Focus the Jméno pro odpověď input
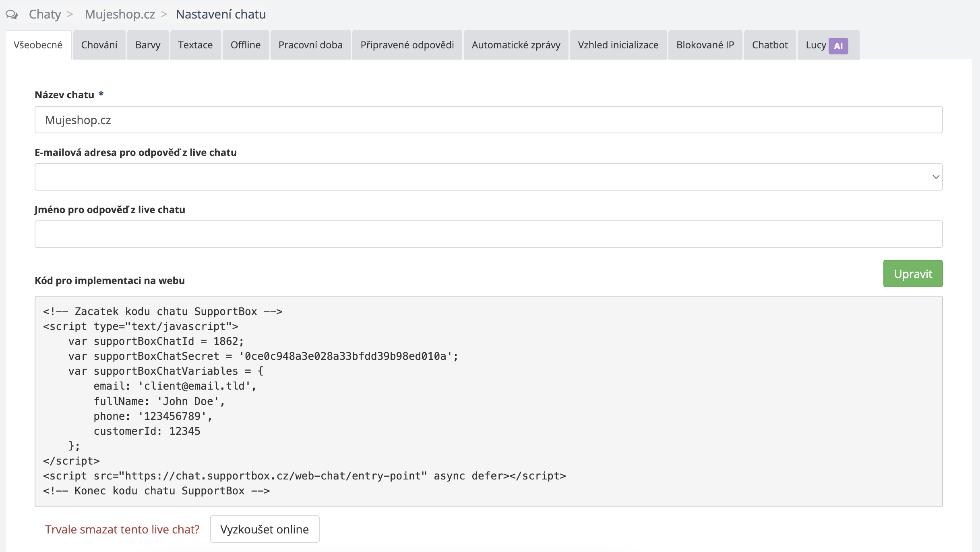 point(489,234)
